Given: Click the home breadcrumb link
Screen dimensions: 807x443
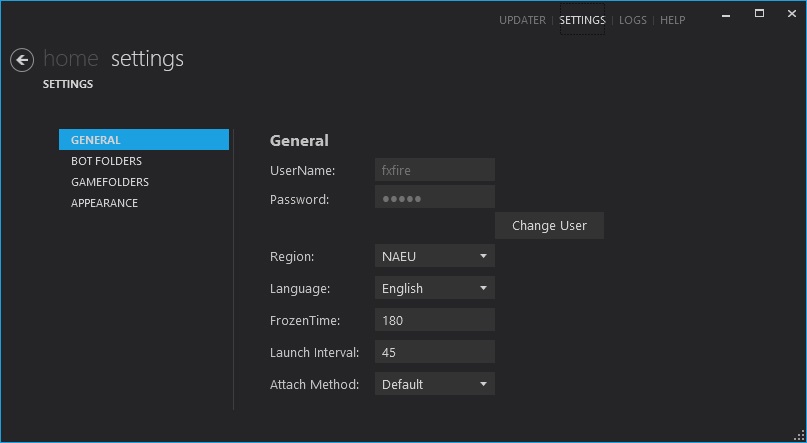Looking at the screenshot, I should click(x=71, y=59).
